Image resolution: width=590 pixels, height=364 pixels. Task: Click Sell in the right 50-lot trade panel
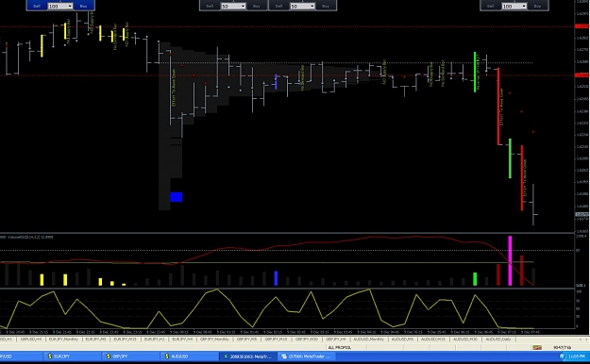(x=278, y=6)
